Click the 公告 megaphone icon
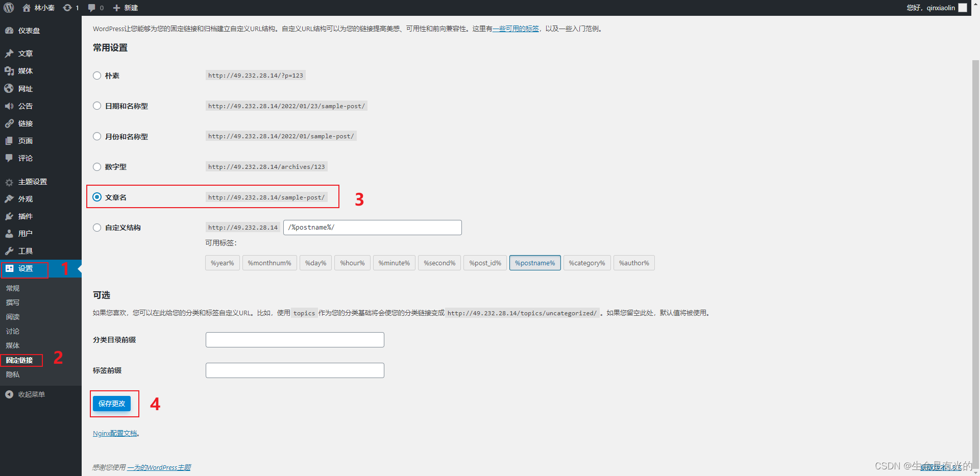The image size is (980, 476). pos(9,106)
